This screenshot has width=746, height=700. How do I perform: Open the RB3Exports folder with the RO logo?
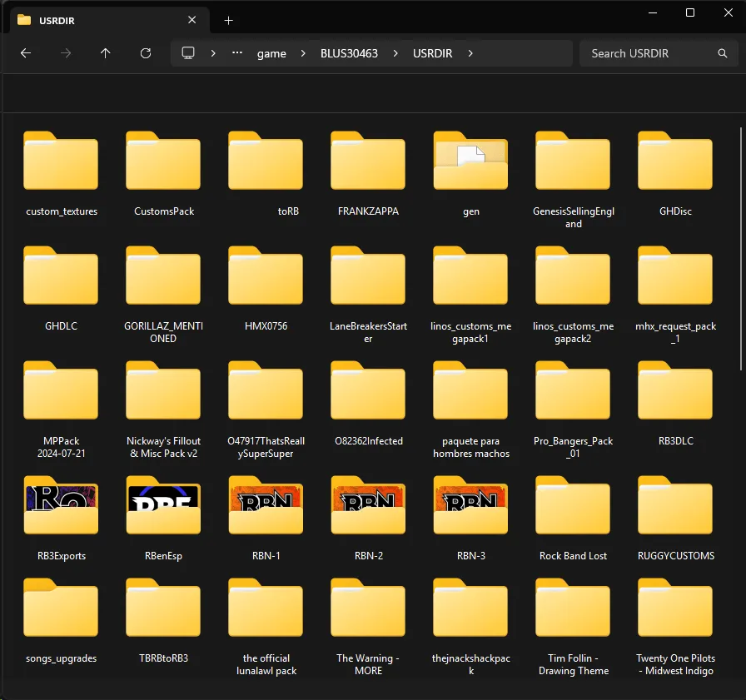tap(61, 506)
